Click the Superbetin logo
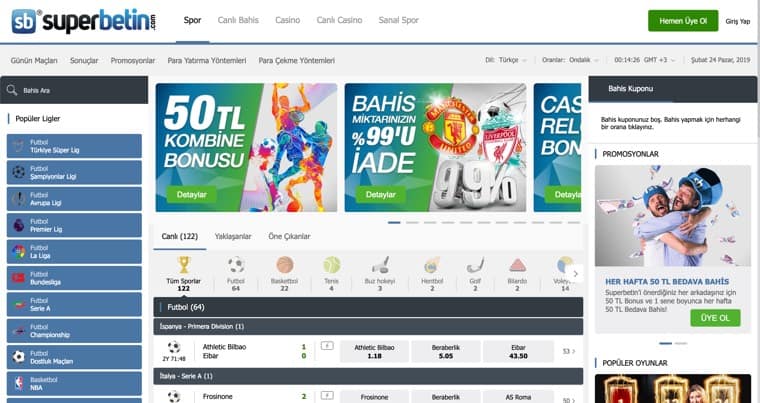 pos(83,21)
